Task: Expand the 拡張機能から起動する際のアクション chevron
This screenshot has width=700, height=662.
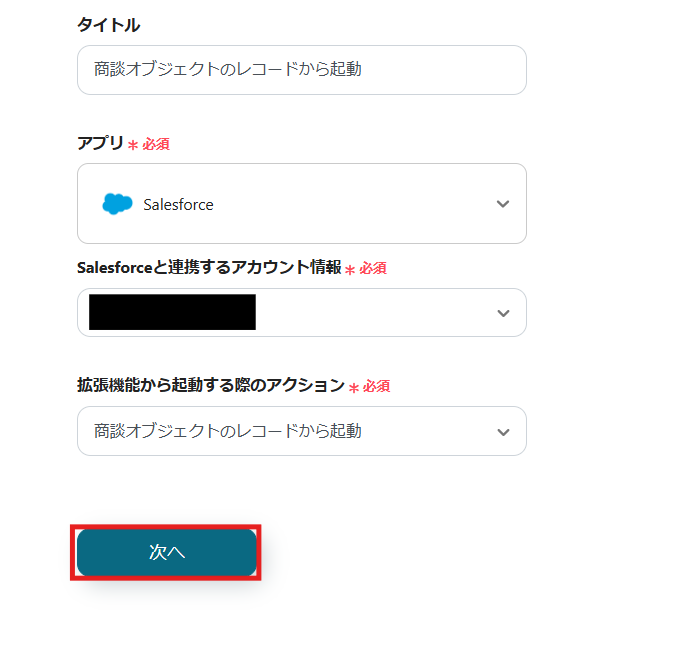Action: pos(503,431)
